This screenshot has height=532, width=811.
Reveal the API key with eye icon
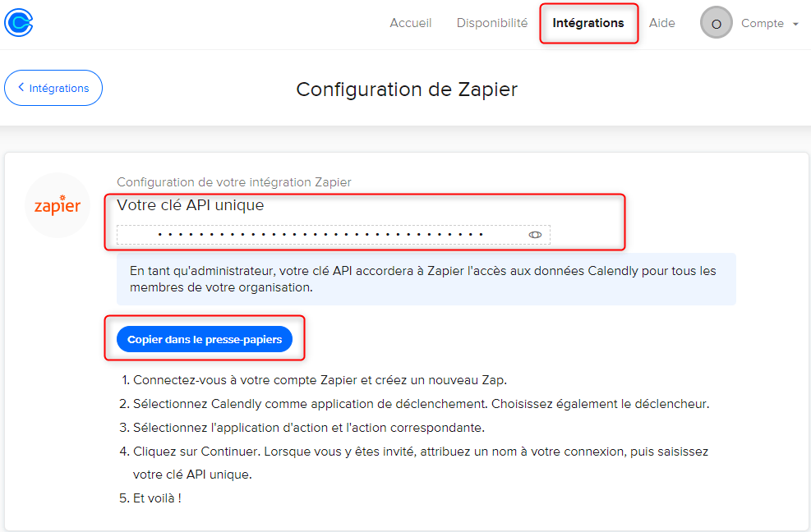tap(535, 235)
